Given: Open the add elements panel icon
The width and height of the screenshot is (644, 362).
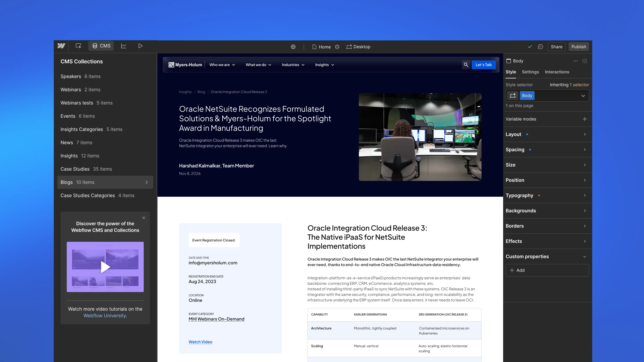Looking at the screenshot, I should click(78, 46).
